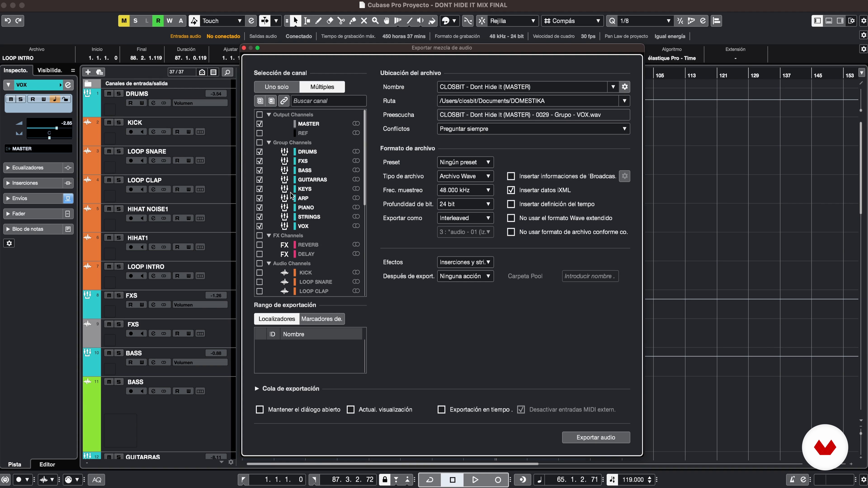Open the Efectos dropdown
The height and width of the screenshot is (488, 868).
pos(465,262)
